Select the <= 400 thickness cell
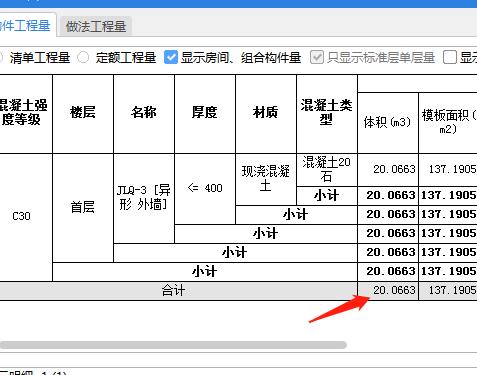Viewport: 477px width, 375px height. pos(205,189)
